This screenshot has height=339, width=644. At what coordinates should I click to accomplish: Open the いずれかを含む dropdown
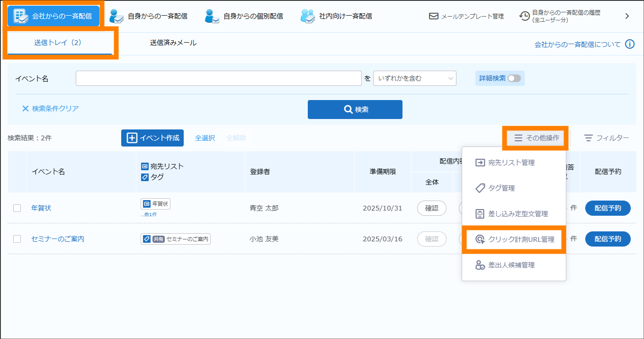414,78
